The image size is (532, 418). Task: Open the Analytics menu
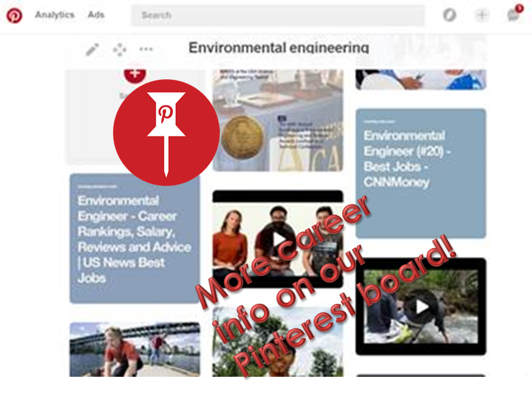click(x=55, y=15)
